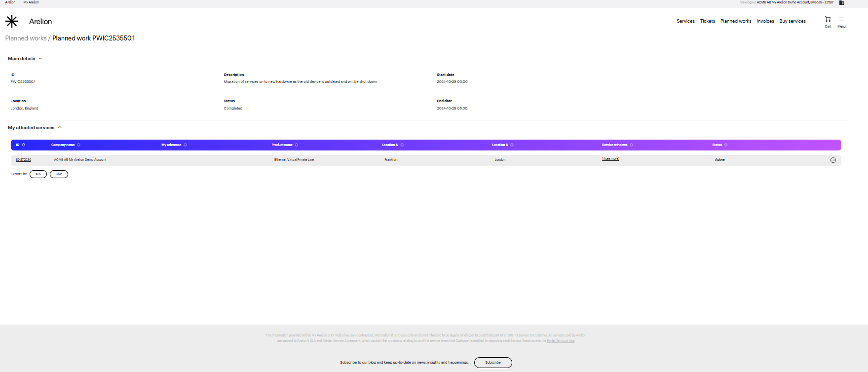Collapse the My affected services section
This screenshot has width=868, height=372.
click(60, 128)
